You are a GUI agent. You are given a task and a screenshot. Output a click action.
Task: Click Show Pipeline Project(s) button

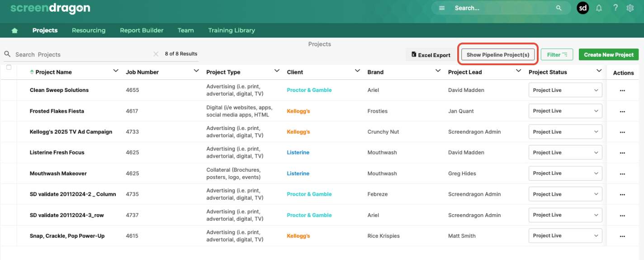[x=498, y=54]
